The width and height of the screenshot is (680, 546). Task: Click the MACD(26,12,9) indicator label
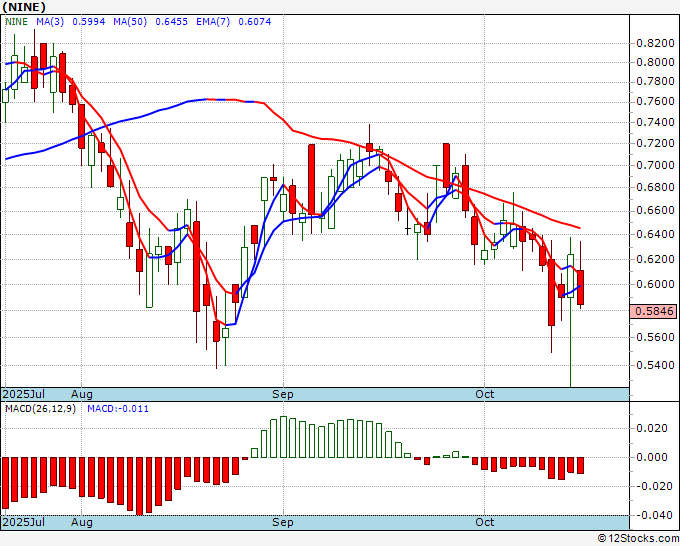click(x=40, y=409)
